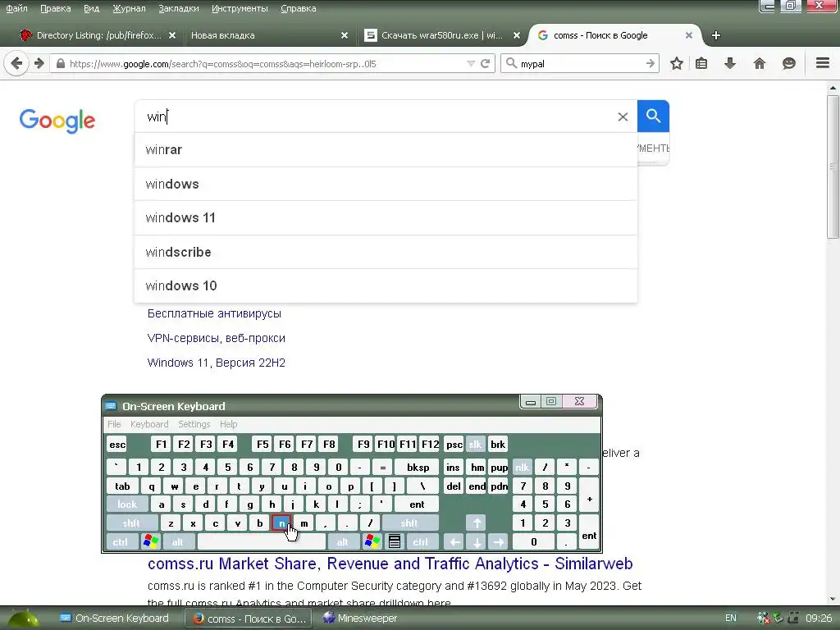
Task: Click the browser Forward arrow button
Action: [x=39, y=64]
